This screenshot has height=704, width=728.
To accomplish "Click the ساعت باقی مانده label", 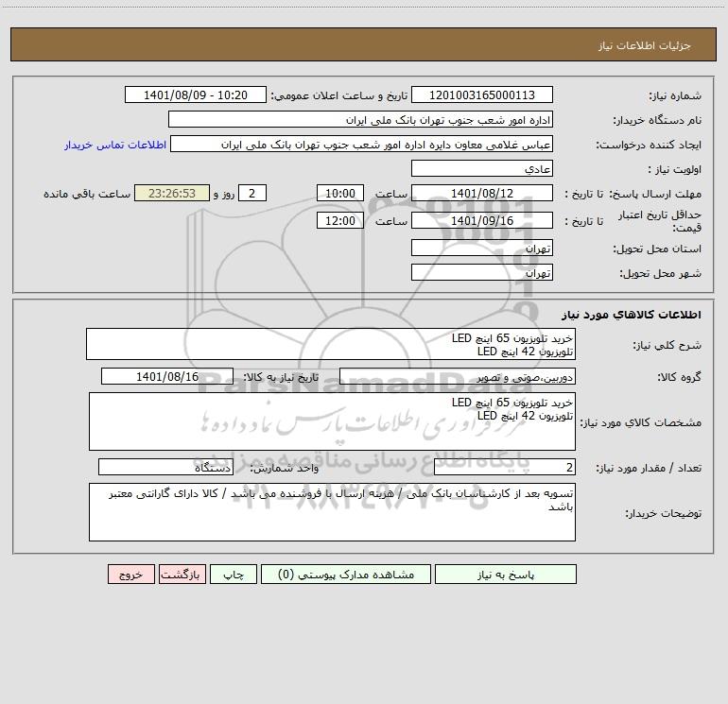I will [87, 194].
